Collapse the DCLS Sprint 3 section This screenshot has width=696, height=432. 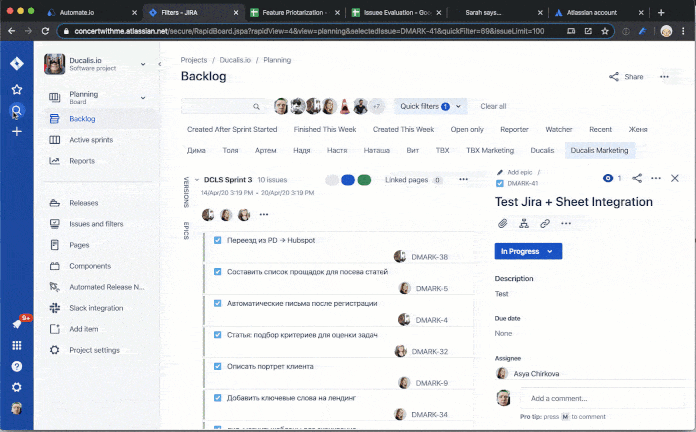(x=197, y=180)
